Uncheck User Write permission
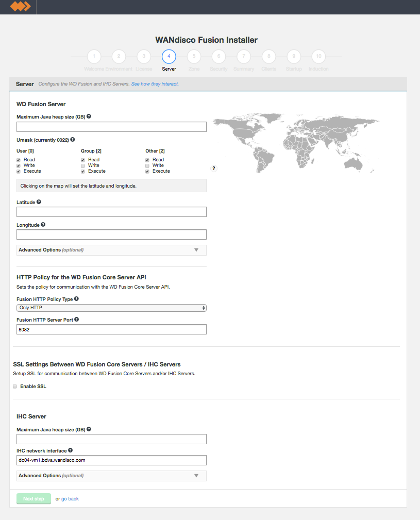The width and height of the screenshot is (420, 520). point(19,166)
